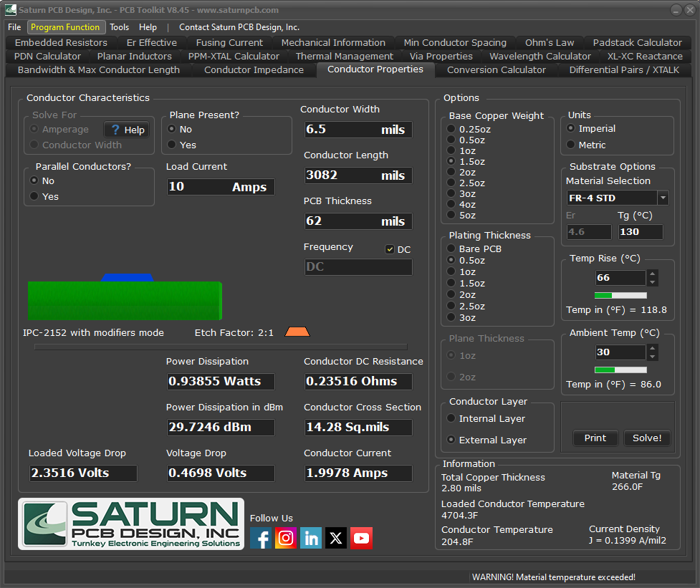Open the YouTube icon link
The width and height of the screenshot is (700, 588).
click(x=362, y=538)
